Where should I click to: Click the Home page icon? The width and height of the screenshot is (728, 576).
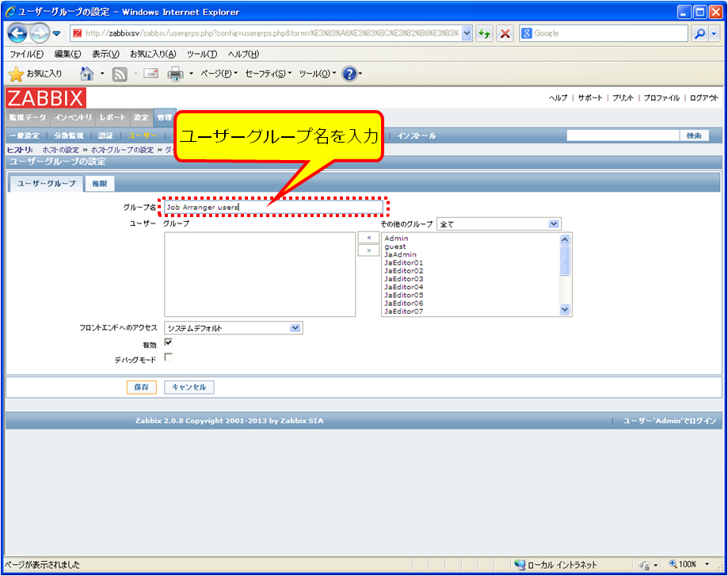(87, 74)
